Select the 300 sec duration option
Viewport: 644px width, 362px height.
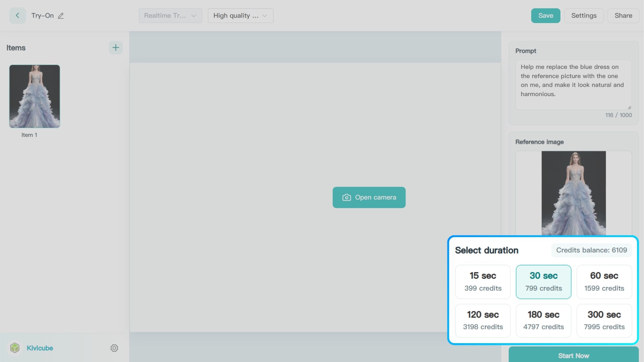tap(604, 321)
